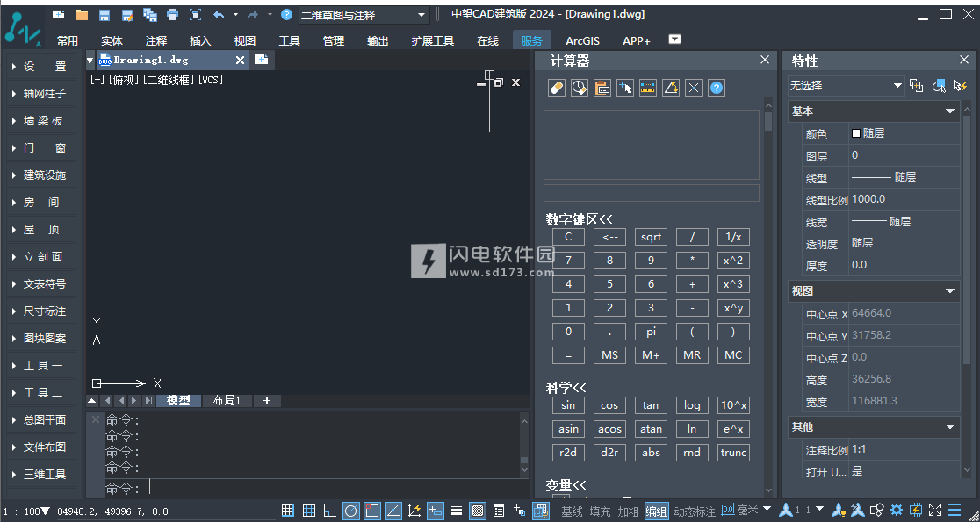Click the sqrt calculator button

click(x=651, y=237)
